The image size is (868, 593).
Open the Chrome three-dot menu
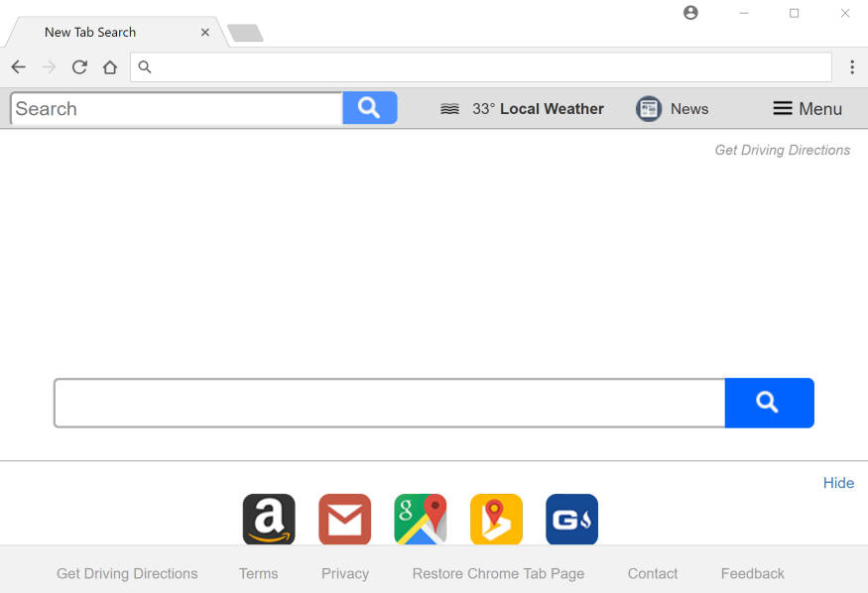[x=852, y=66]
